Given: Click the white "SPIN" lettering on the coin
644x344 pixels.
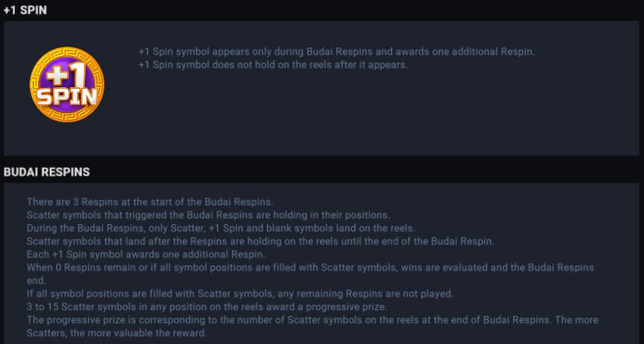Looking at the screenshot, I should point(67,97).
